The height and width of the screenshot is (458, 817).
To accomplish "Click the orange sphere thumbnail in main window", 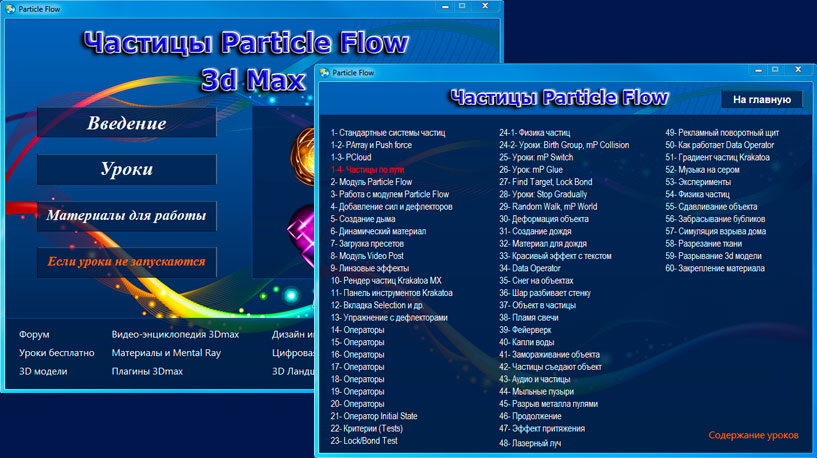I will [303, 156].
